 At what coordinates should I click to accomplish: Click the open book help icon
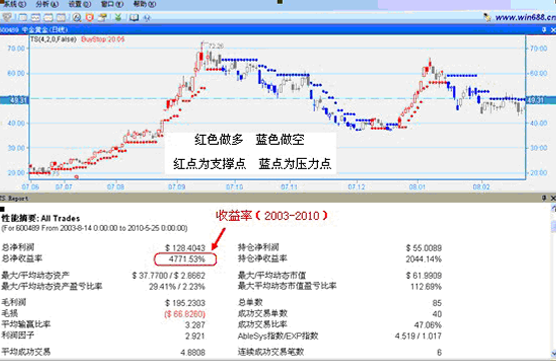pyautogui.click(x=134, y=17)
